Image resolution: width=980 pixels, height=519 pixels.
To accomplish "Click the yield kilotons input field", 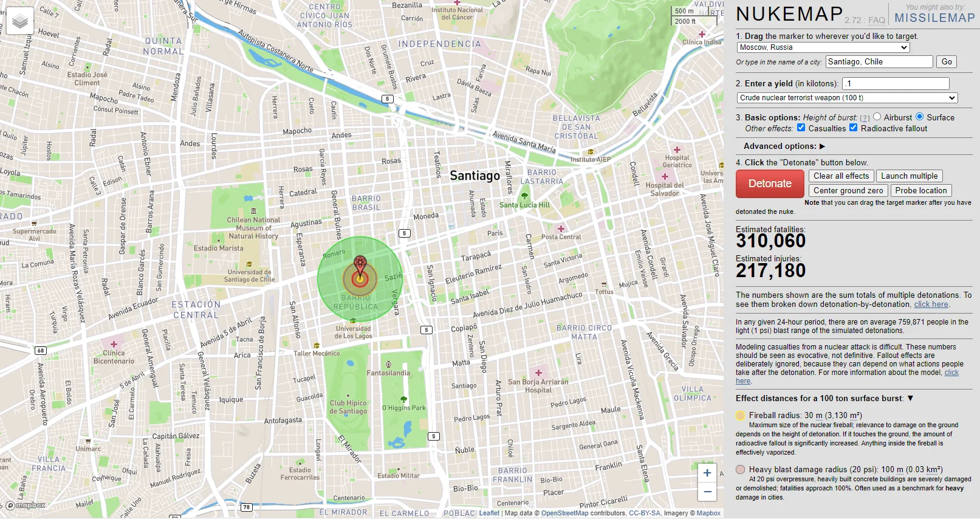I will point(896,84).
